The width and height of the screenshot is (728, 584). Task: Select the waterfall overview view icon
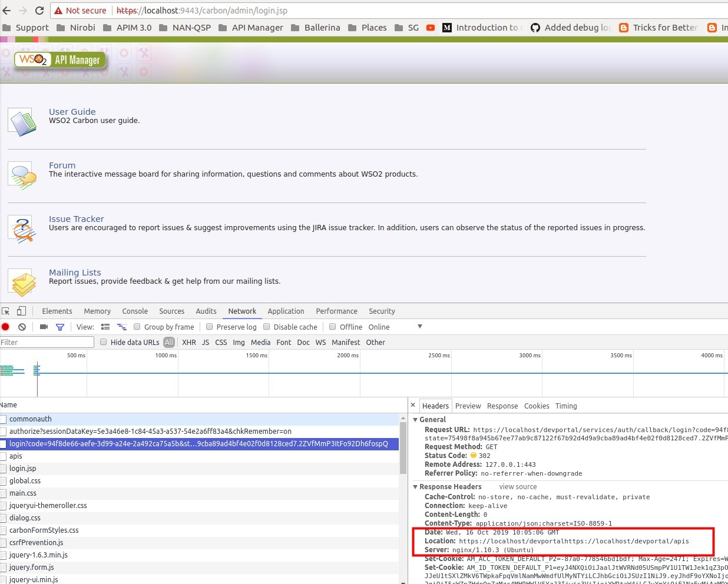click(122, 327)
